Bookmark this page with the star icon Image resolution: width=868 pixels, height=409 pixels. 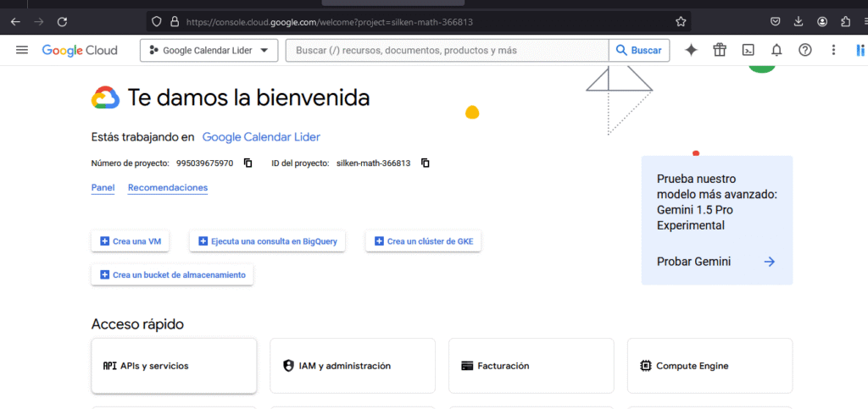click(681, 21)
